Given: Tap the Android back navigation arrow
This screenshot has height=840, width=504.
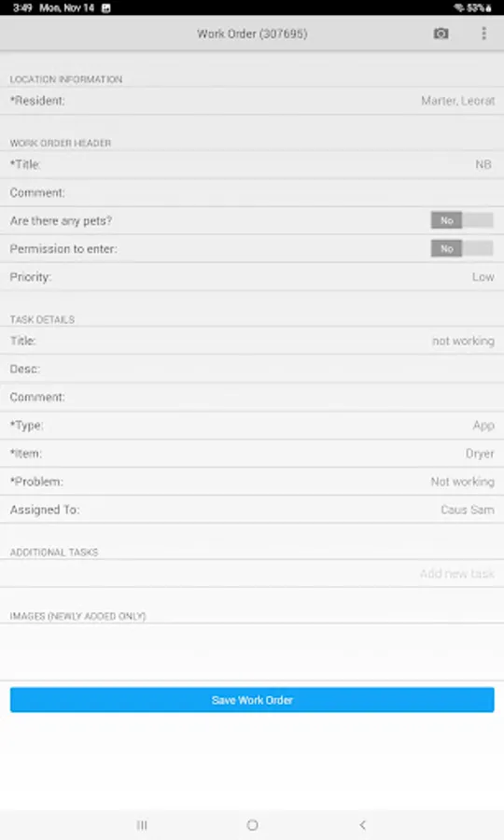Looking at the screenshot, I should pyautogui.click(x=363, y=825).
